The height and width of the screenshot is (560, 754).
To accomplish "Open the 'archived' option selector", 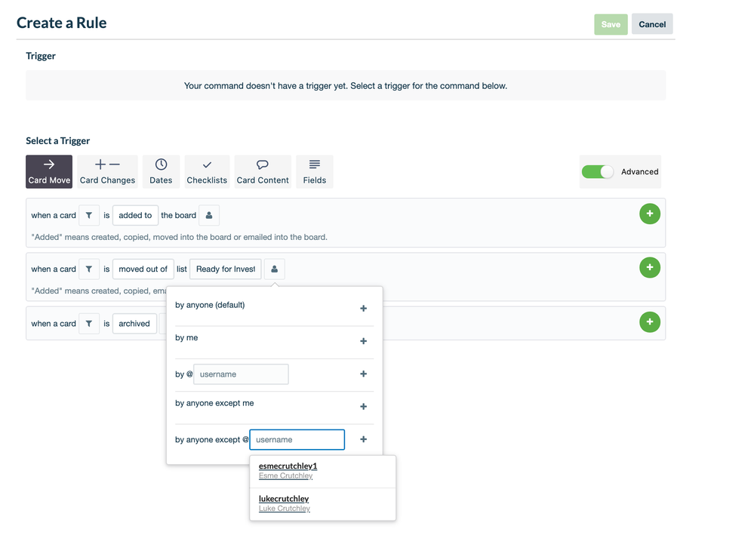I will tap(134, 324).
